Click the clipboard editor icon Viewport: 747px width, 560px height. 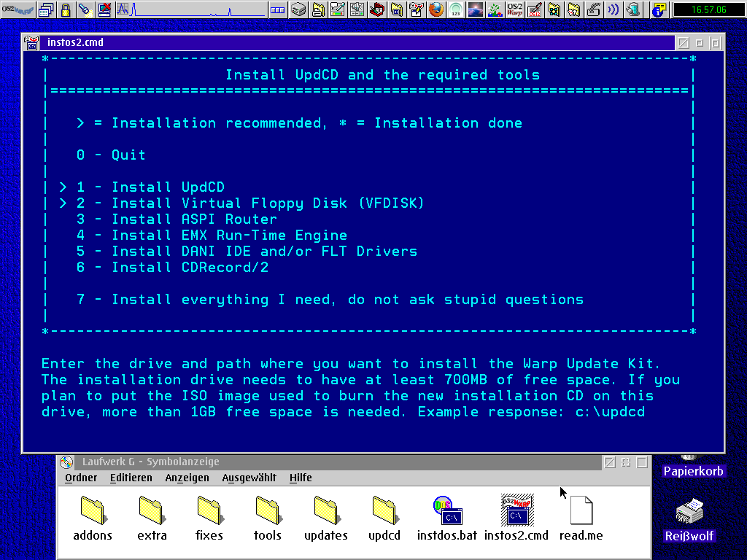click(x=417, y=9)
